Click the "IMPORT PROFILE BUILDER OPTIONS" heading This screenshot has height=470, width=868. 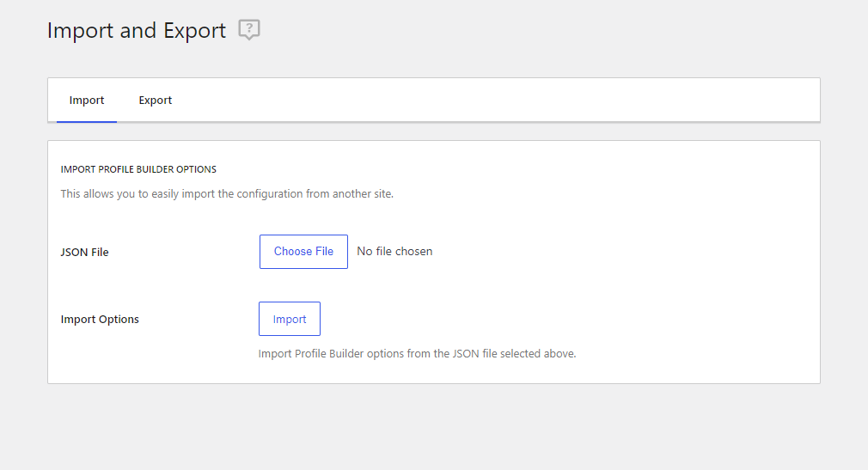138,169
